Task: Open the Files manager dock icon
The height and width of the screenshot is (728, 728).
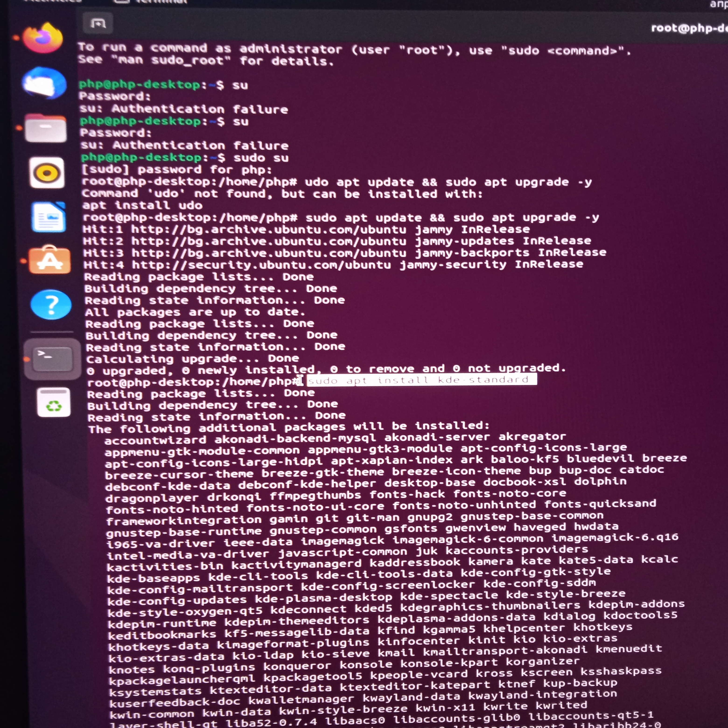Action: tap(45, 129)
